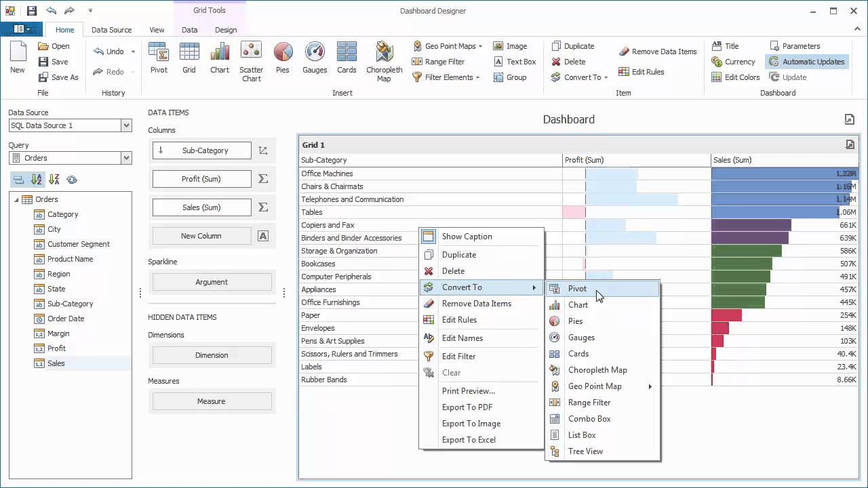Click the Group ribbon button
Image resolution: width=868 pixels, height=488 pixels.
(x=510, y=77)
